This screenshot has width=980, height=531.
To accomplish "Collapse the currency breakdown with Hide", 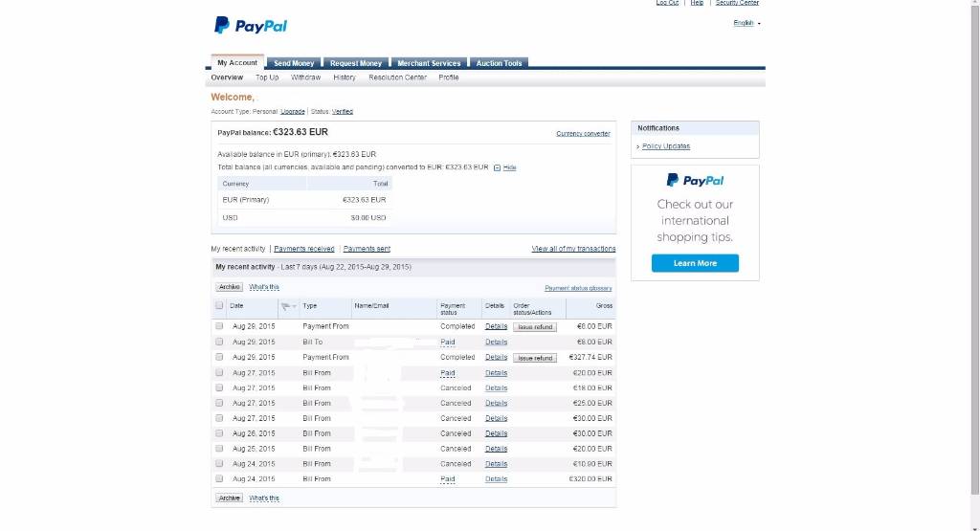I will pyautogui.click(x=509, y=167).
